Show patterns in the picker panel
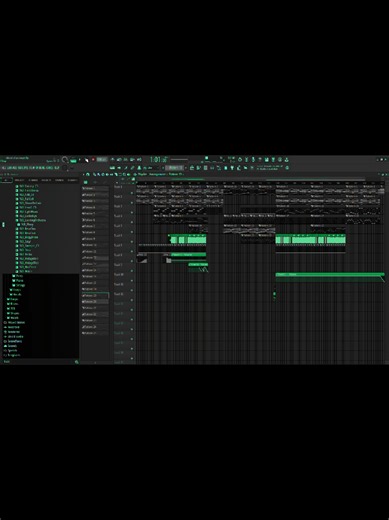The width and height of the screenshot is (389, 520). click(86, 182)
